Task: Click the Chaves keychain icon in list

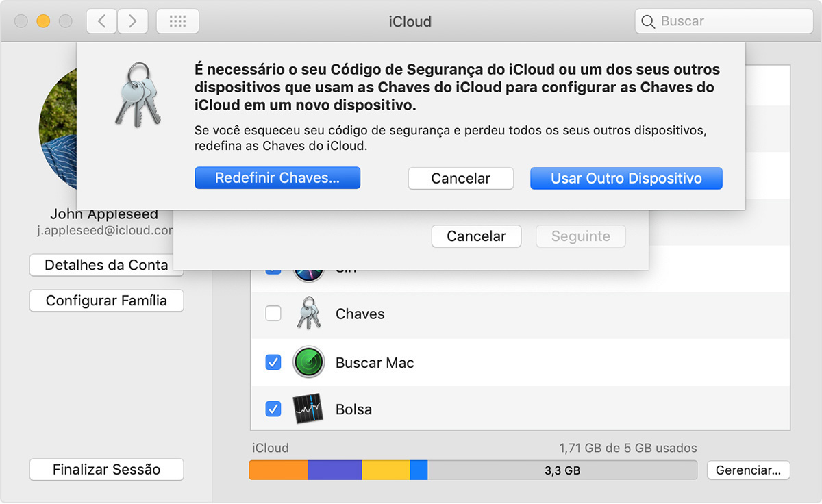Action: coord(308,314)
